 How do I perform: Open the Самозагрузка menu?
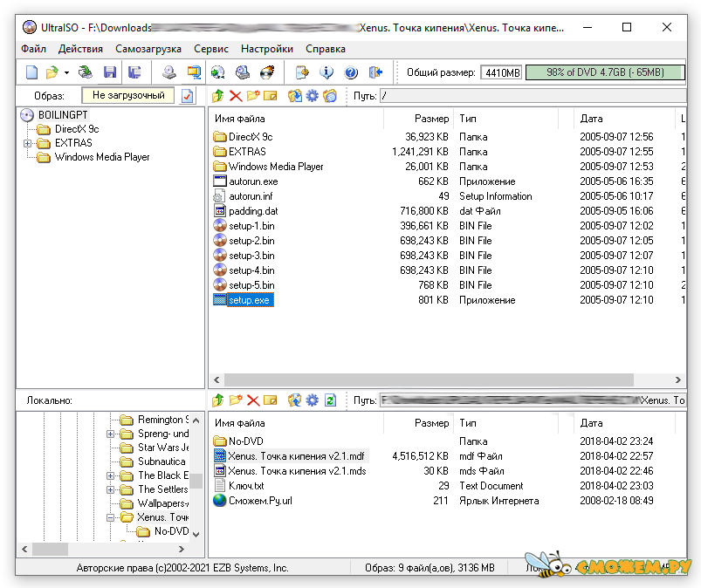click(x=148, y=49)
